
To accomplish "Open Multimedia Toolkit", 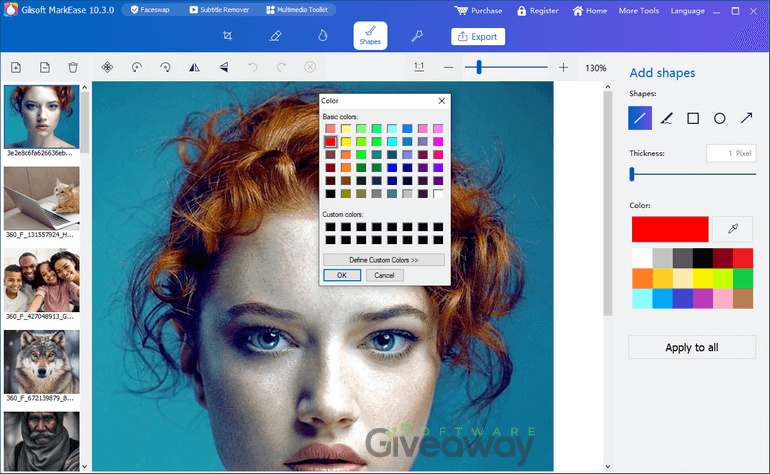I will click(x=297, y=10).
